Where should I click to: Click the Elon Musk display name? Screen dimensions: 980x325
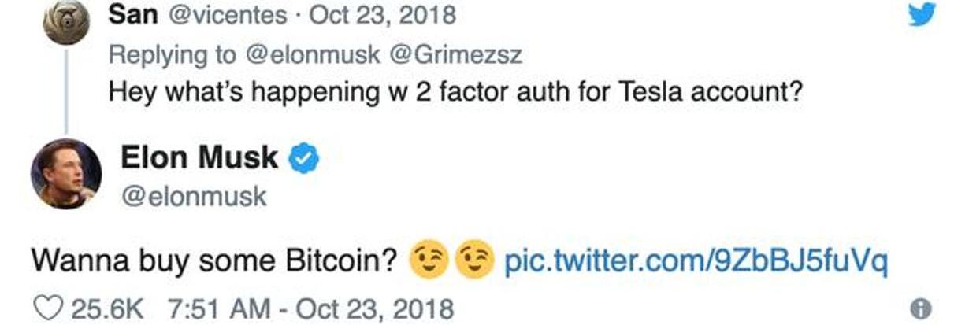pos(199,158)
